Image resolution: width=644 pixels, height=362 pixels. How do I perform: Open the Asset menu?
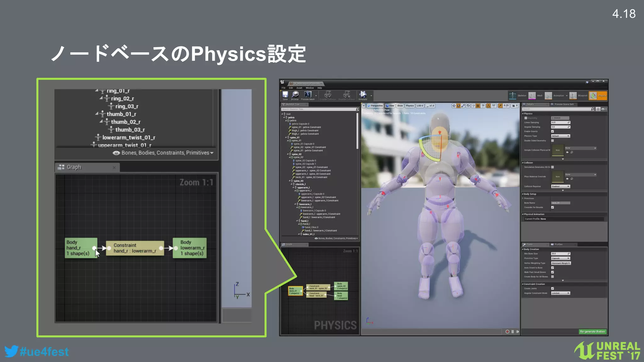point(299,88)
